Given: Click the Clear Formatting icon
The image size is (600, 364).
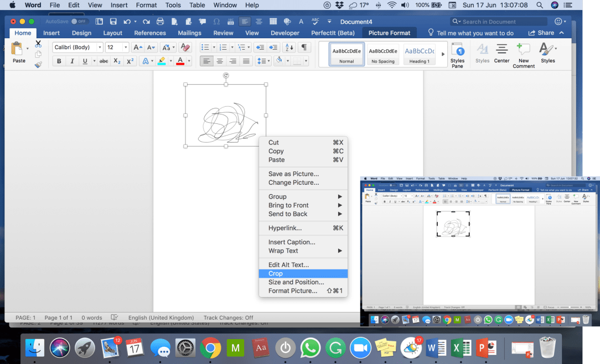Looking at the screenshot, I should [x=185, y=48].
